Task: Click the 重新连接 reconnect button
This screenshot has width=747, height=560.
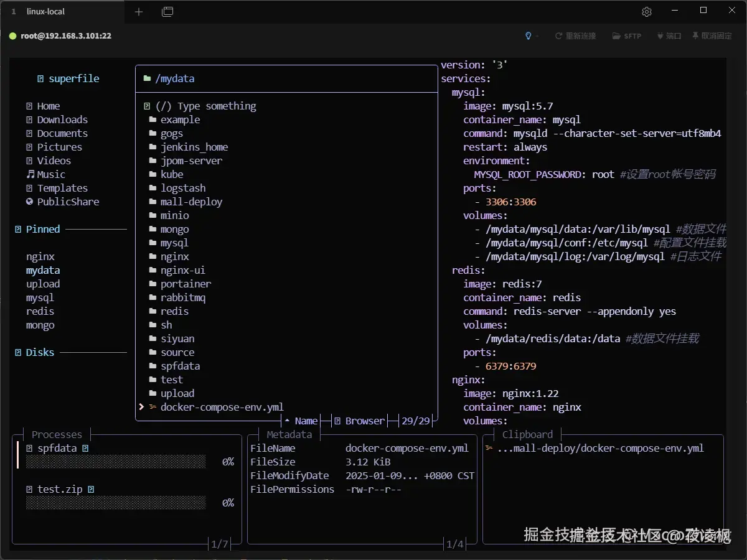Action: 575,36
